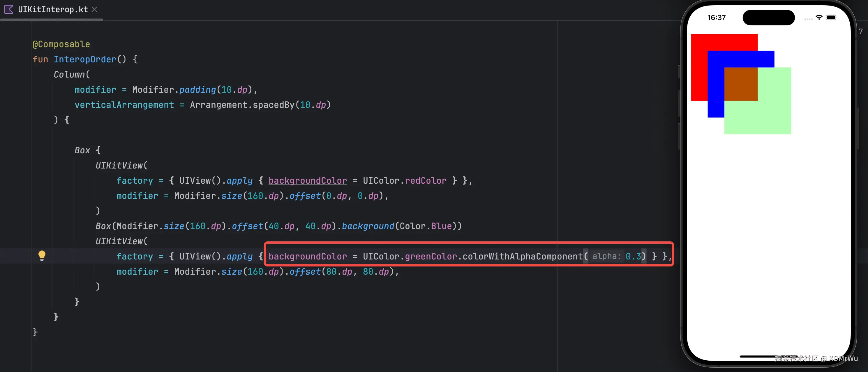Click the Kotlin file icon in tab

click(x=9, y=9)
